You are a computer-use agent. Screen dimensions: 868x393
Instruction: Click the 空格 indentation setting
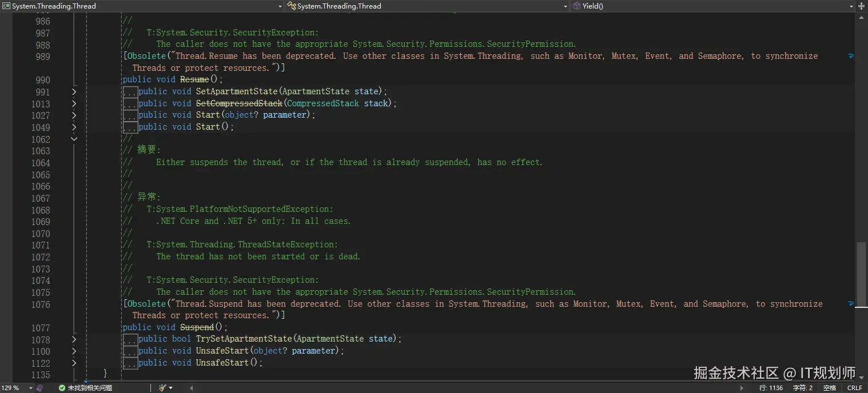[x=830, y=388]
